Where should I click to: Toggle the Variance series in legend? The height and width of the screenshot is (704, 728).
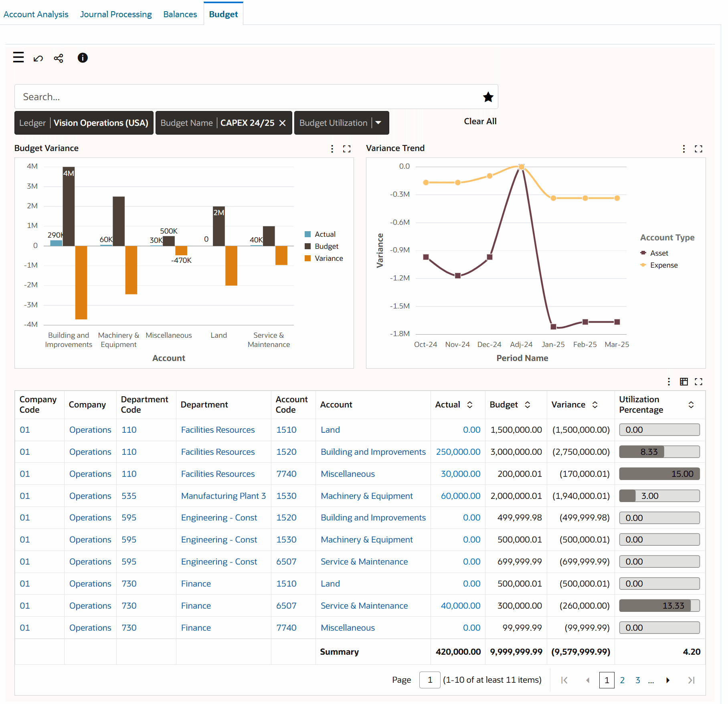tap(324, 258)
